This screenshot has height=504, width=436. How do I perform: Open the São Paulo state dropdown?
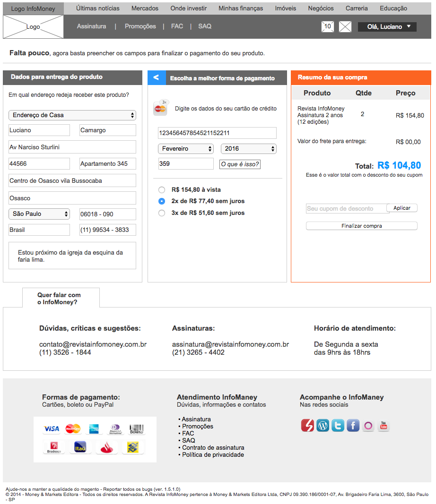(x=39, y=214)
